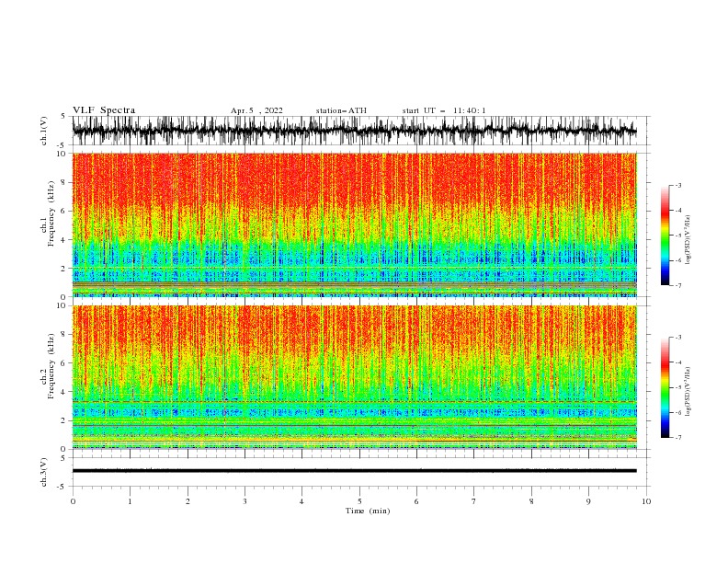Image resolution: width=728 pixels, height=563 pixels.
Task: Click the ch.1 waveform trace panel
Action: click(x=359, y=131)
